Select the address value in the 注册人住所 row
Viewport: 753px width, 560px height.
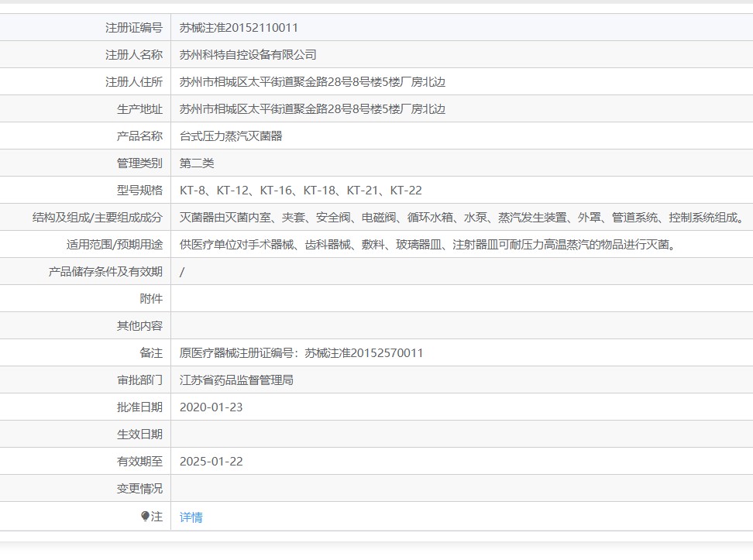(x=312, y=81)
